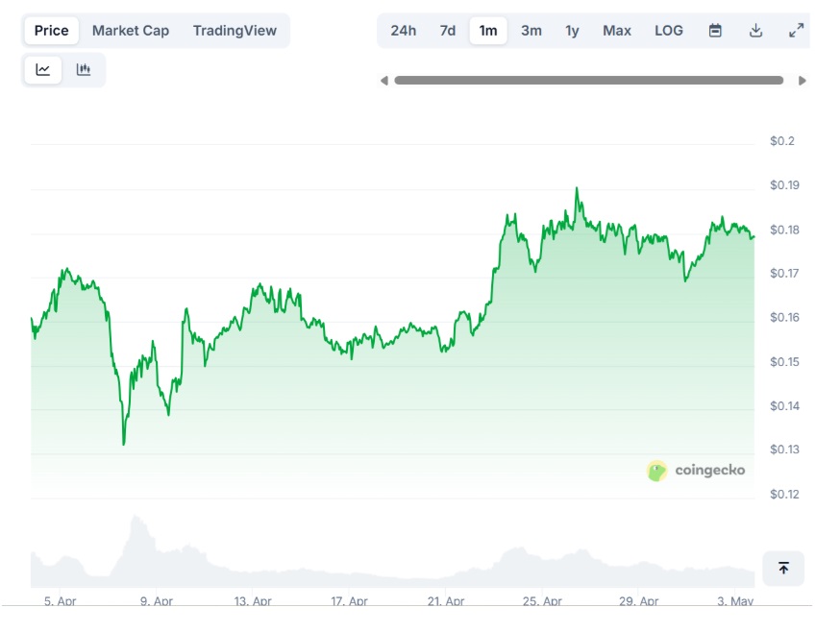This screenshot has height=632, width=840.
Task: Click the scroll-to-top arrow button
Action: tap(783, 569)
